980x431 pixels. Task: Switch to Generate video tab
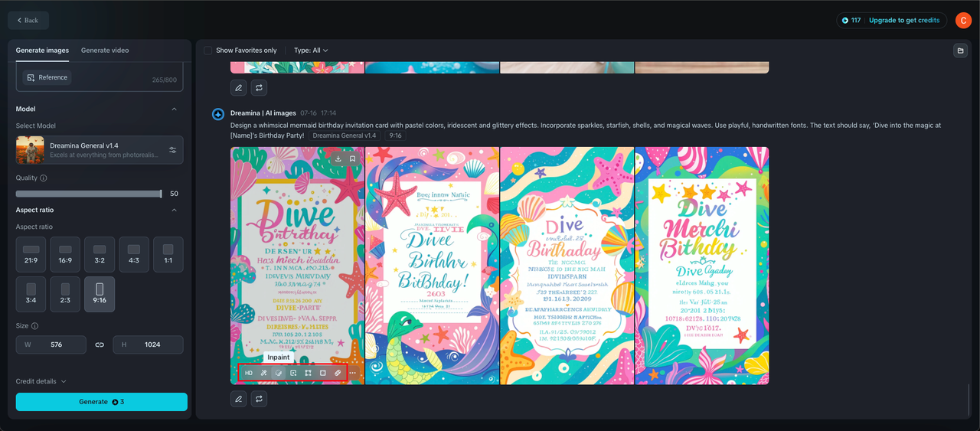pos(105,51)
